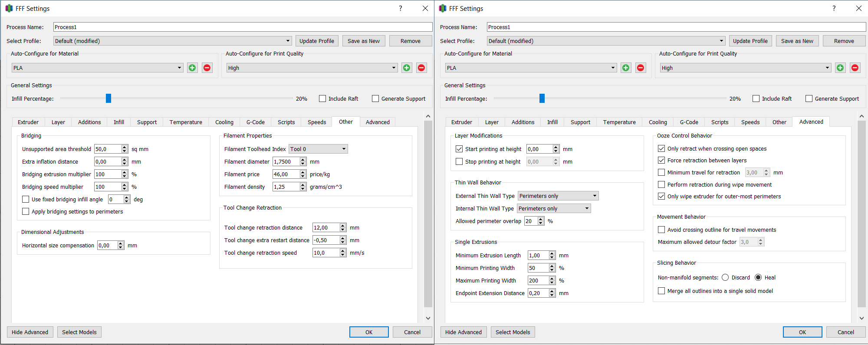Click green add-material icon in Ooze Control window
This screenshot has width=868, height=345.
[x=626, y=68]
